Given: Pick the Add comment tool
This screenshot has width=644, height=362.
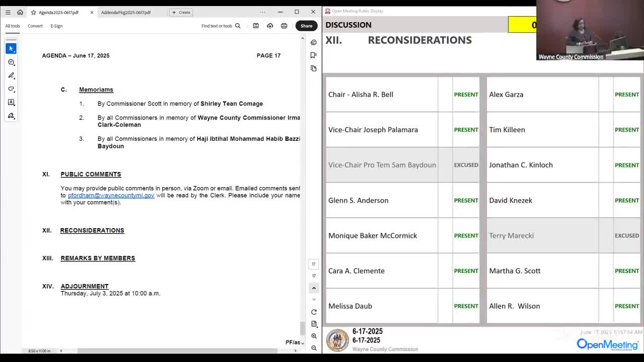Looking at the screenshot, I should coord(11,62).
